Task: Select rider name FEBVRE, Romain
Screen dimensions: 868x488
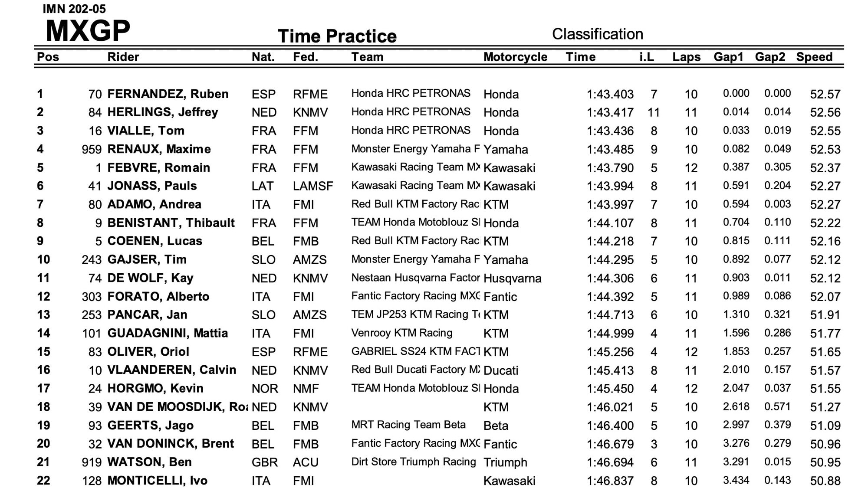Action: tap(159, 167)
